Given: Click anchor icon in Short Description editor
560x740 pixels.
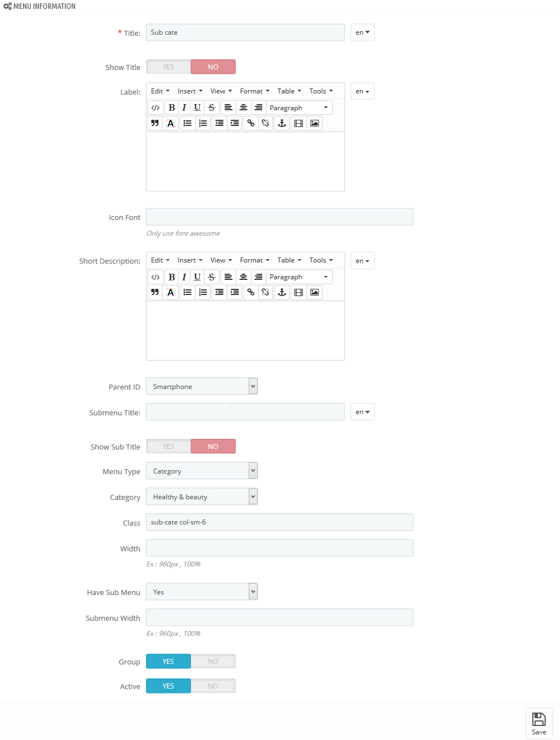Looking at the screenshot, I should (x=282, y=292).
